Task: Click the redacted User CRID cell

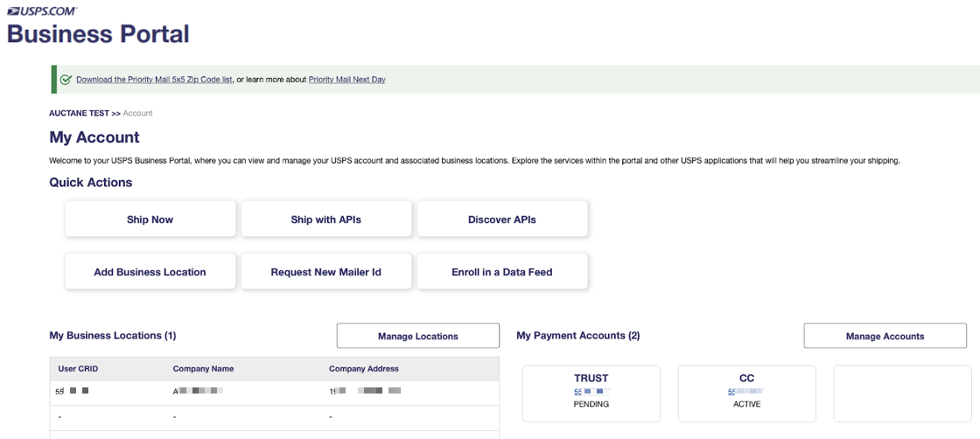Action: pyautogui.click(x=73, y=392)
